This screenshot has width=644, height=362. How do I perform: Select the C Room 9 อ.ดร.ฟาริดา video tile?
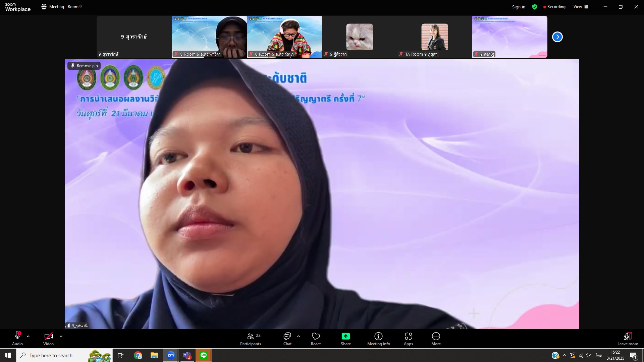click(209, 37)
